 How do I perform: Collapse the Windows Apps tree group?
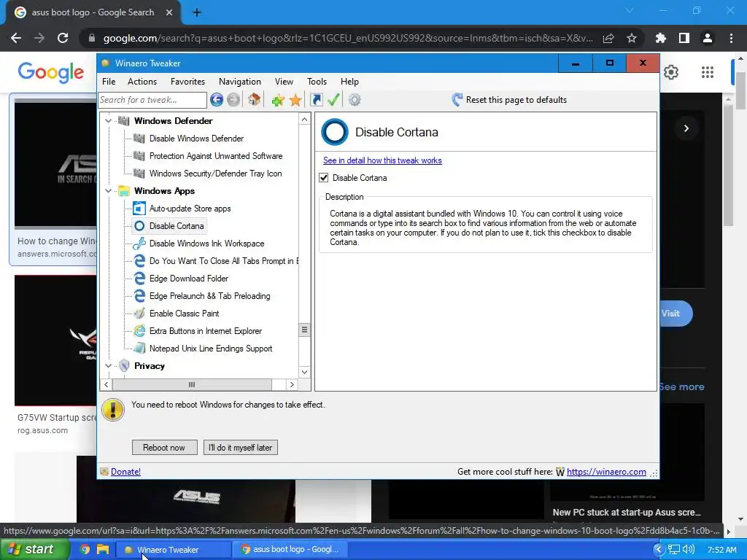pos(108,191)
